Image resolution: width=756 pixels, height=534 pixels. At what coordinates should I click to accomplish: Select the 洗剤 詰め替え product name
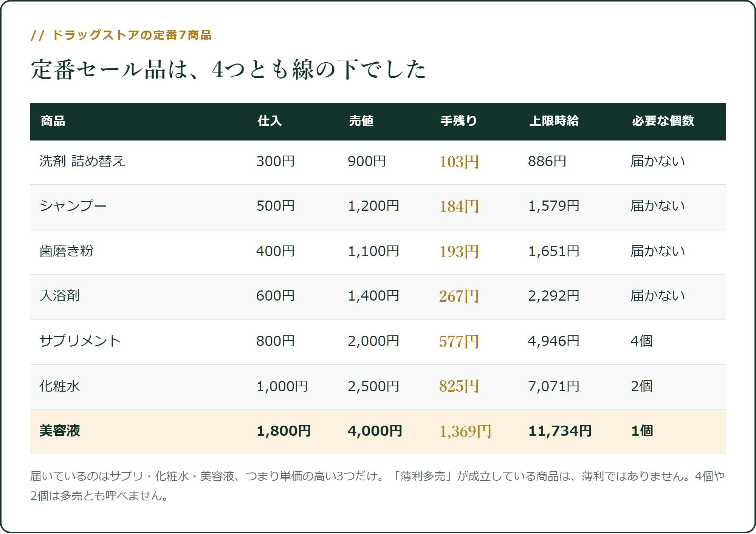[82, 161]
